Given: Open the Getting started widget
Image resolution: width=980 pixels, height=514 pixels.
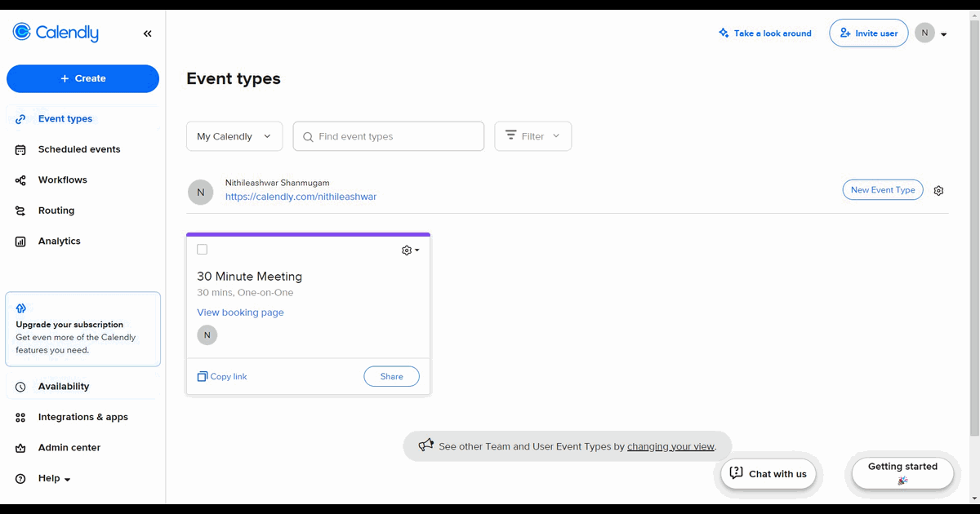Looking at the screenshot, I should [902, 473].
